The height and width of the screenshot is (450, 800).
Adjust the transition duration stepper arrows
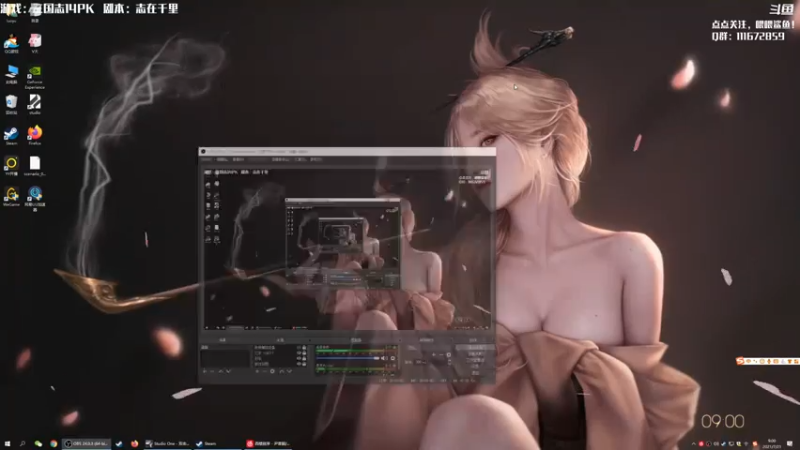pos(449,361)
